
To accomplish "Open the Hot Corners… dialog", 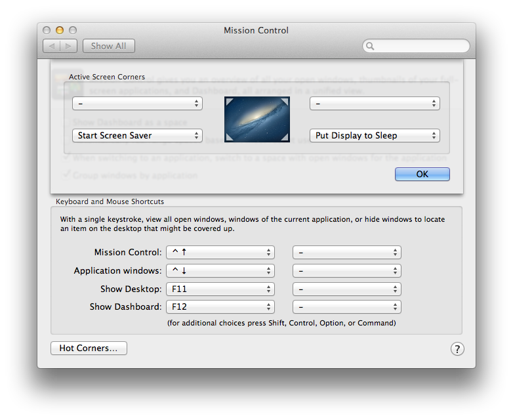I will tap(89, 348).
